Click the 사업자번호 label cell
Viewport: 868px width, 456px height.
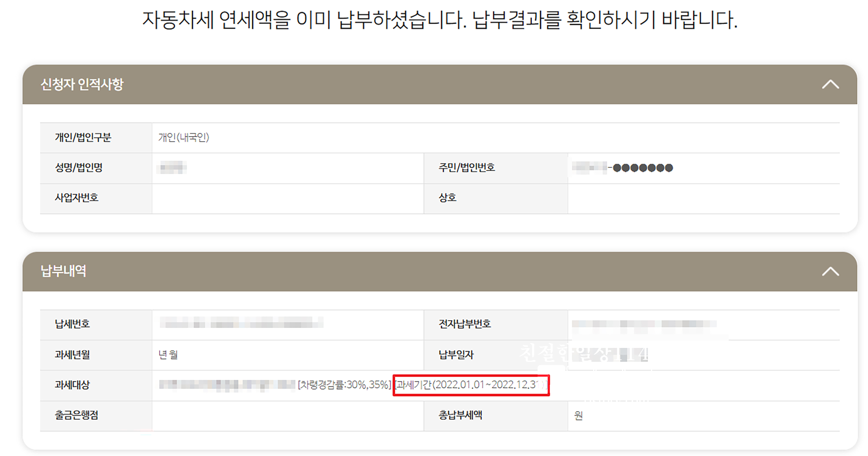coord(76,198)
